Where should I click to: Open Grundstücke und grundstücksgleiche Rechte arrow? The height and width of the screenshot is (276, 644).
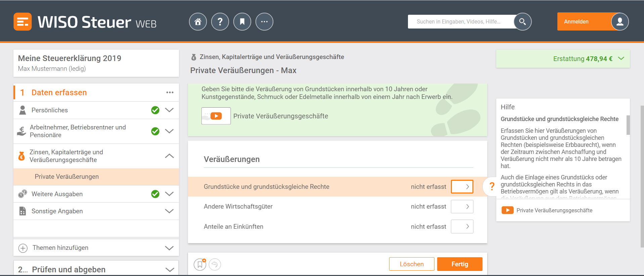(x=462, y=187)
